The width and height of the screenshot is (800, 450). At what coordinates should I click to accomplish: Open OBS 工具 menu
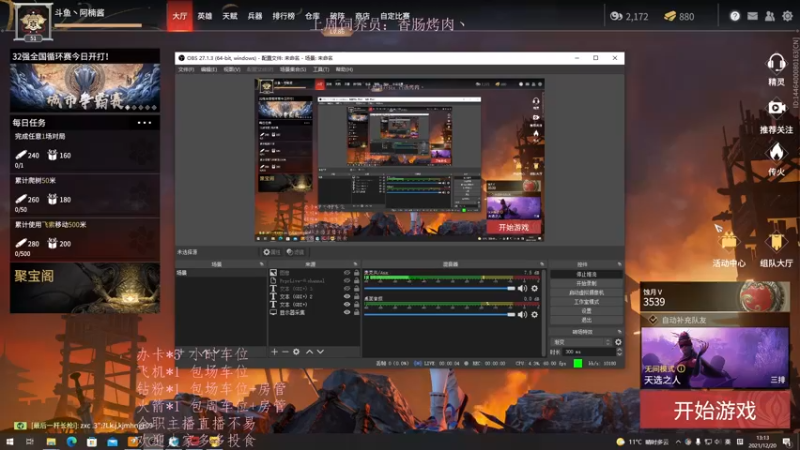click(x=321, y=69)
